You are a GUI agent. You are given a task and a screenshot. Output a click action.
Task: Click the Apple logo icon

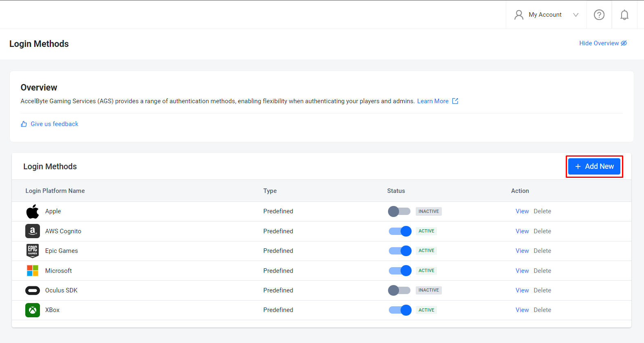tap(33, 211)
